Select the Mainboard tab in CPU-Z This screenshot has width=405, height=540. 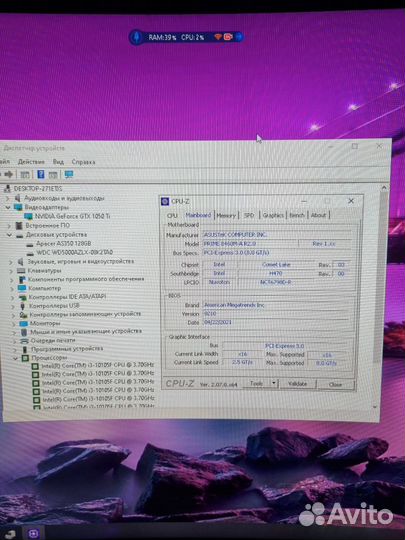[x=198, y=215]
